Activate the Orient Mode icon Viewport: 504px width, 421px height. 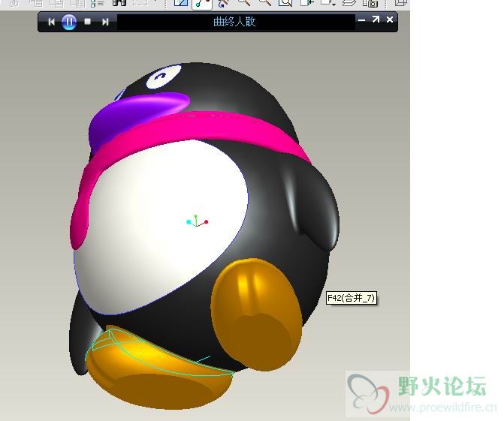point(223,3)
